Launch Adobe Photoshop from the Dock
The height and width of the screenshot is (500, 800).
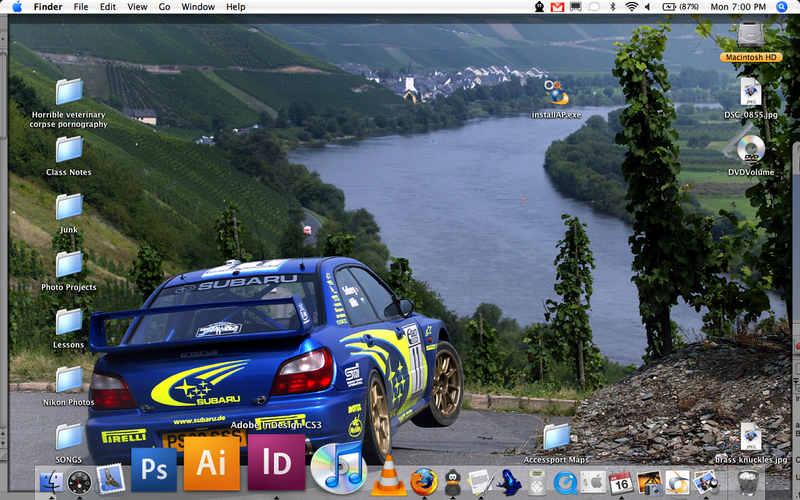tap(154, 469)
